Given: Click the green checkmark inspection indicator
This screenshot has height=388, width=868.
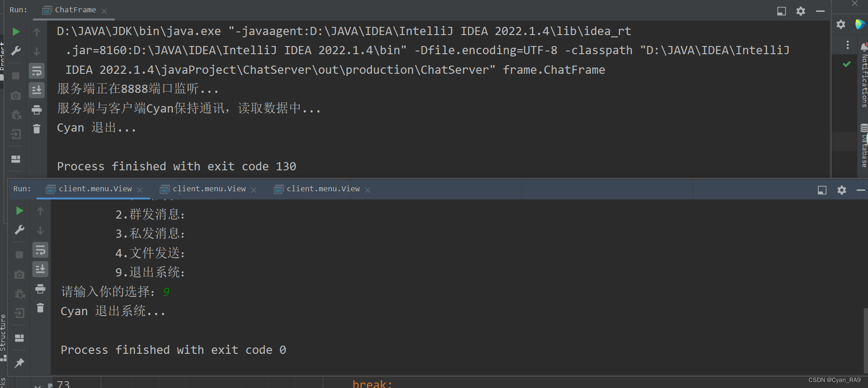Looking at the screenshot, I should pyautogui.click(x=847, y=64).
